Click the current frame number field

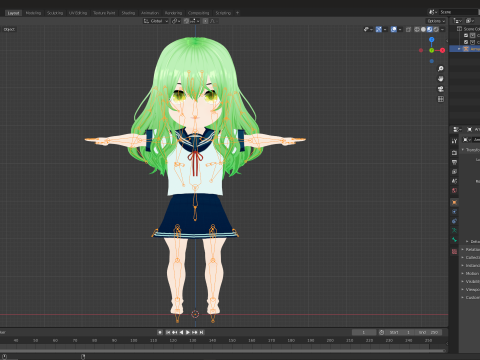tap(364, 332)
